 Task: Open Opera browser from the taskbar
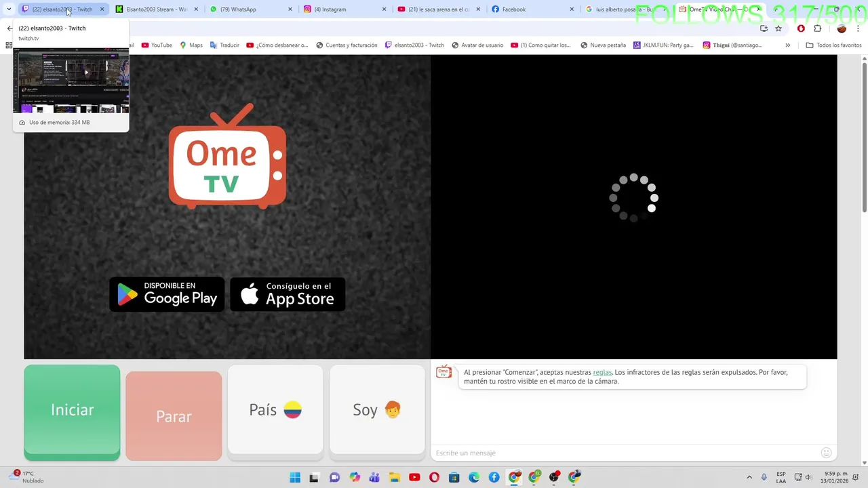tap(434, 477)
